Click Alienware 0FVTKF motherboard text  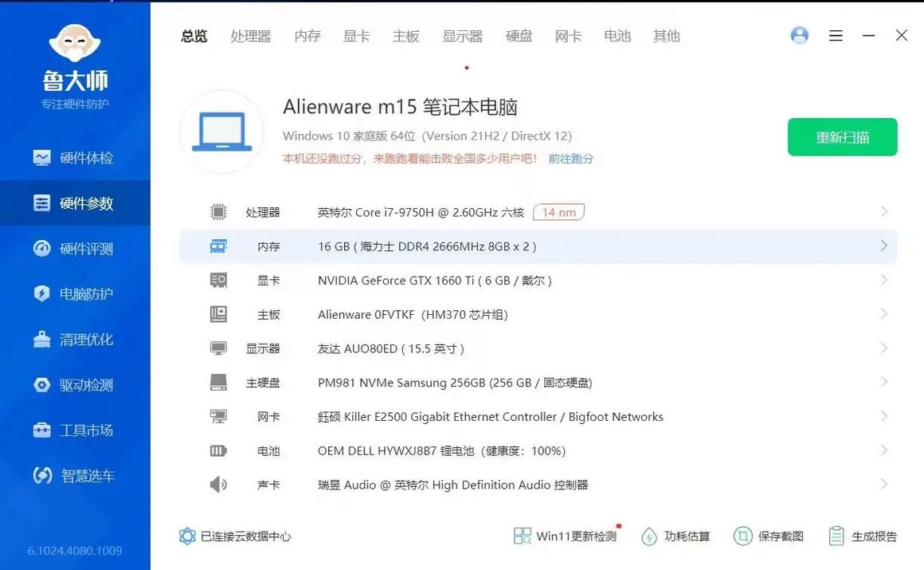point(413,315)
